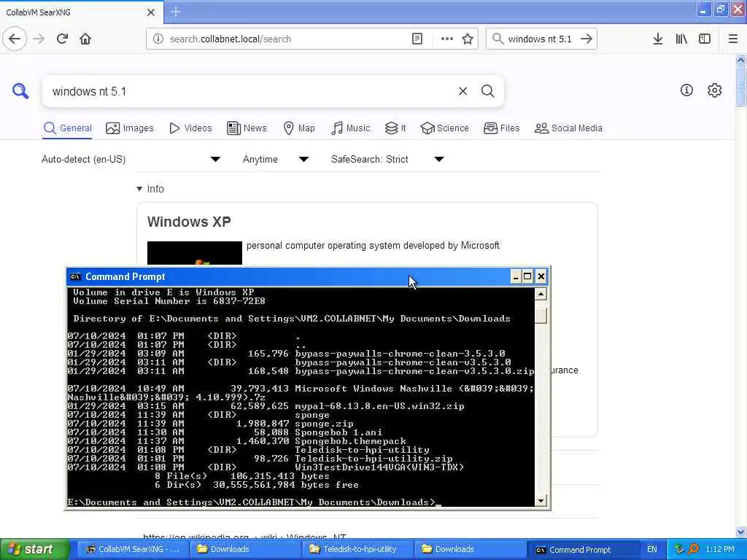Open the Windows start menu
Viewport: 747px width, 560px height.
(34, 549)
